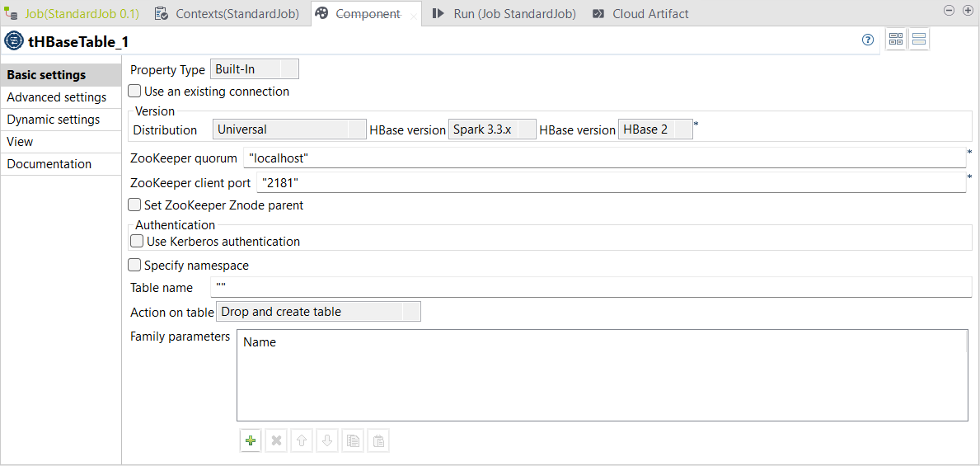
Task: Open the Distribution dropdown showing Universal
Action: (x=288, y=129)
